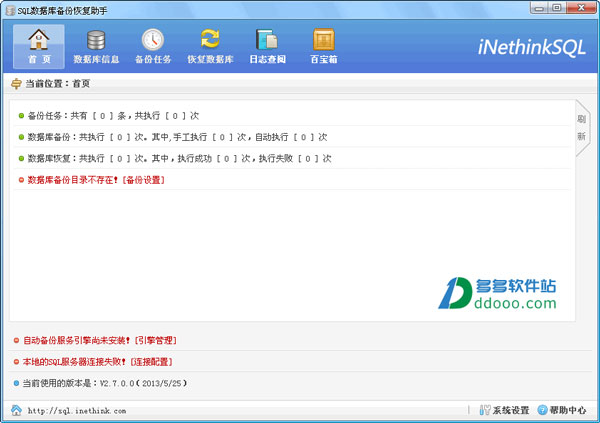The image size is (600, 423).
Task: Click the 本地的SQL服务器连接失败 warning text
Action: tap(74, 362)
